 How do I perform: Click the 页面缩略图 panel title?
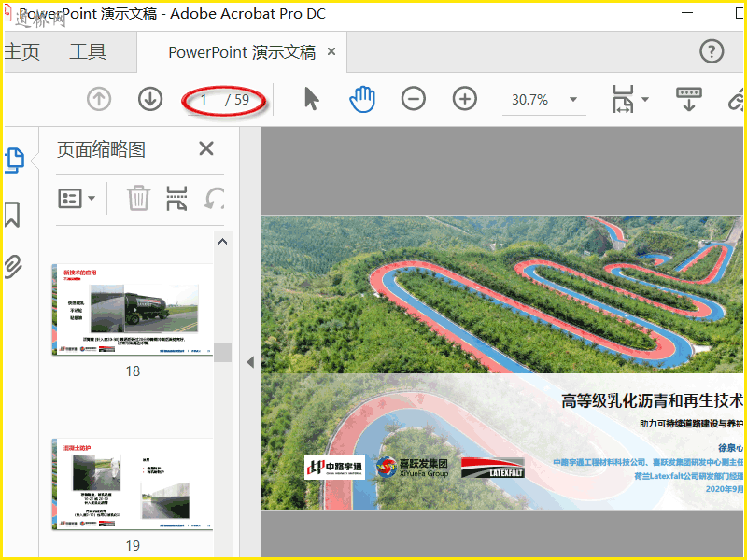[101, 149]
